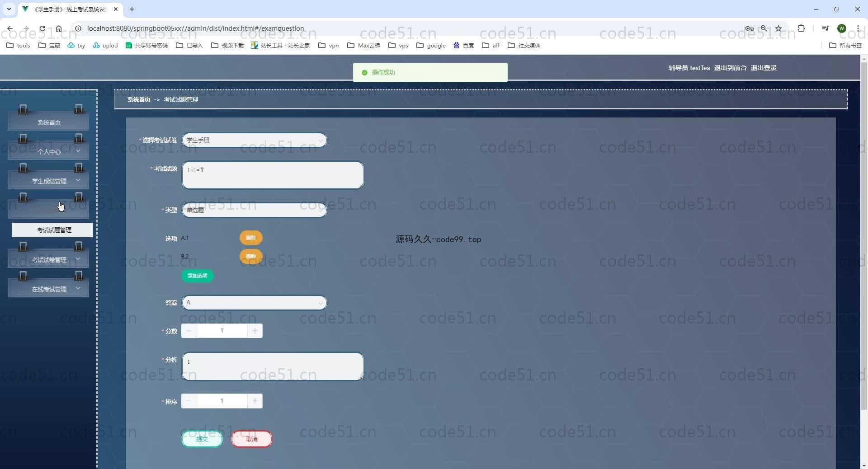Open the 所有书签 folder

click(x=845, y=45)
